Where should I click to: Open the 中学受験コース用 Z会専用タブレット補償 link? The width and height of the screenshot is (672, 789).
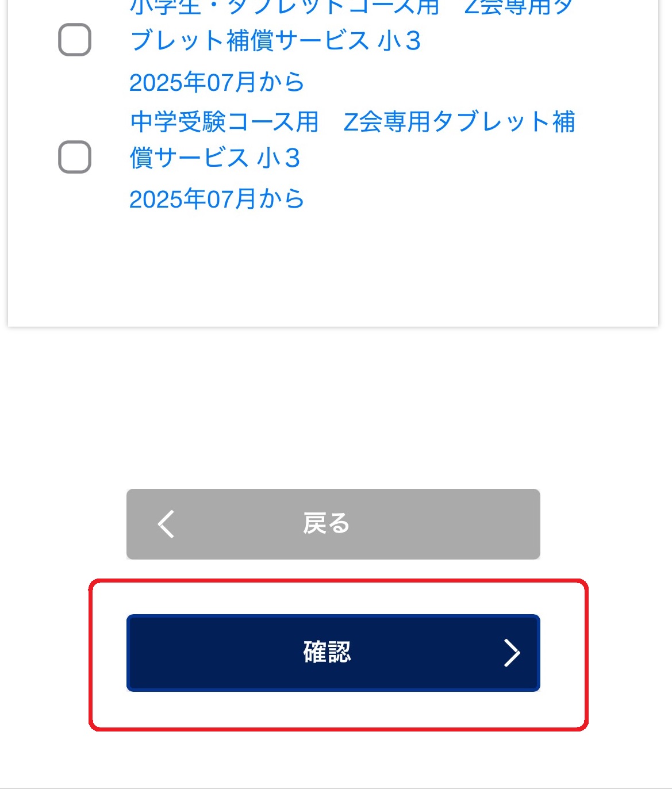pos(352,122)
